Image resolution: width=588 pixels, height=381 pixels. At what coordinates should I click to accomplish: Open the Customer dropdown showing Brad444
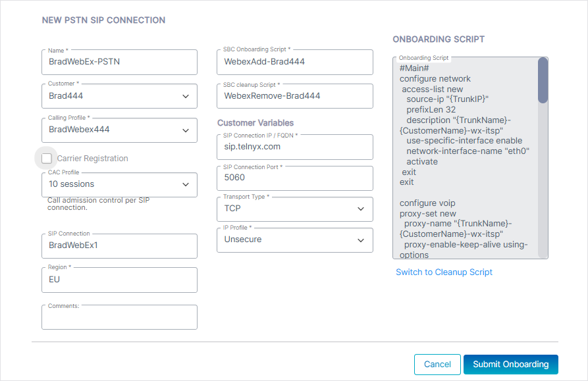pos(119,96)
